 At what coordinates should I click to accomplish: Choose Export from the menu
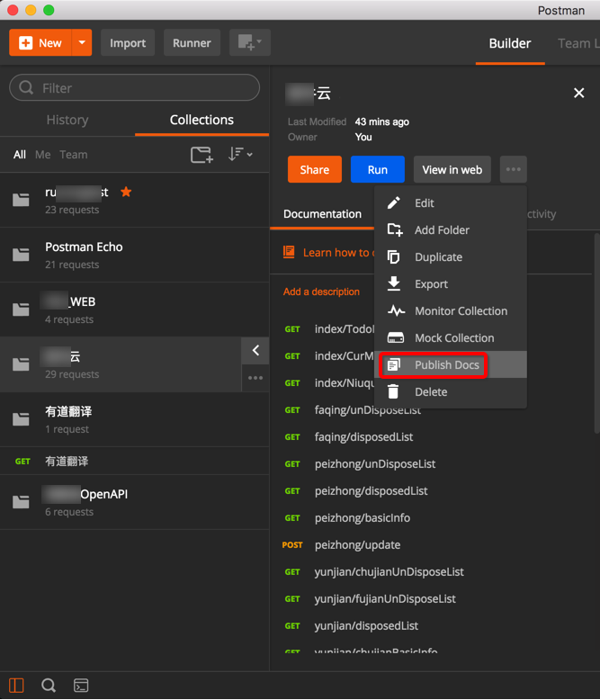(x=451, y=284)
